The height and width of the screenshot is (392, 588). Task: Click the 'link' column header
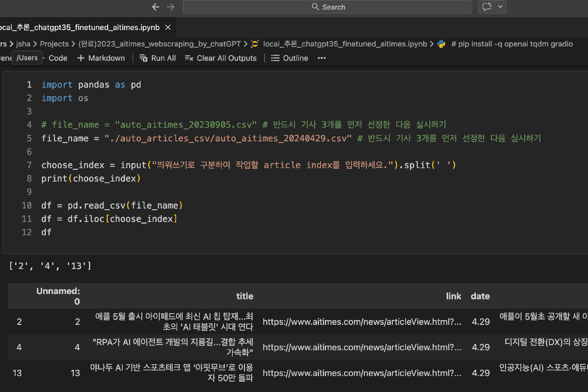tap(454, 296)
